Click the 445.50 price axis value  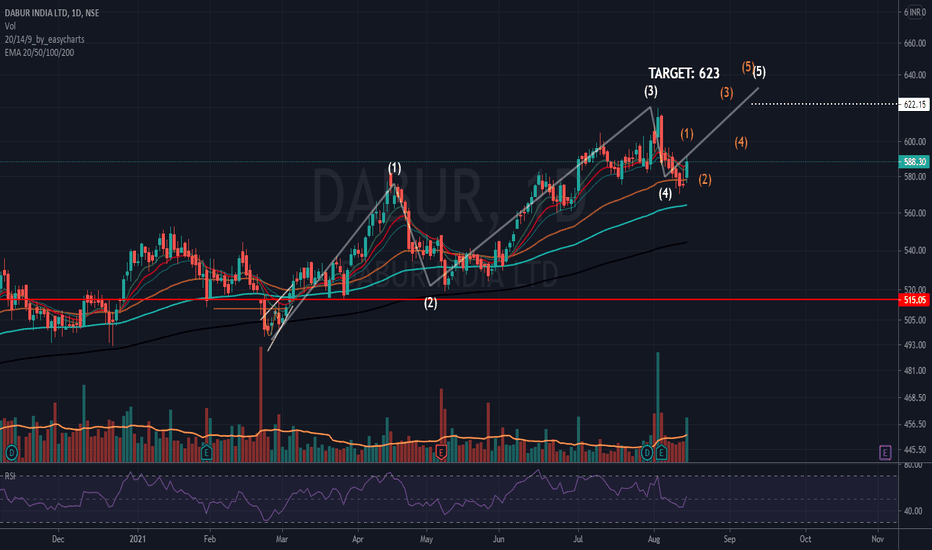tap(915, 450)
